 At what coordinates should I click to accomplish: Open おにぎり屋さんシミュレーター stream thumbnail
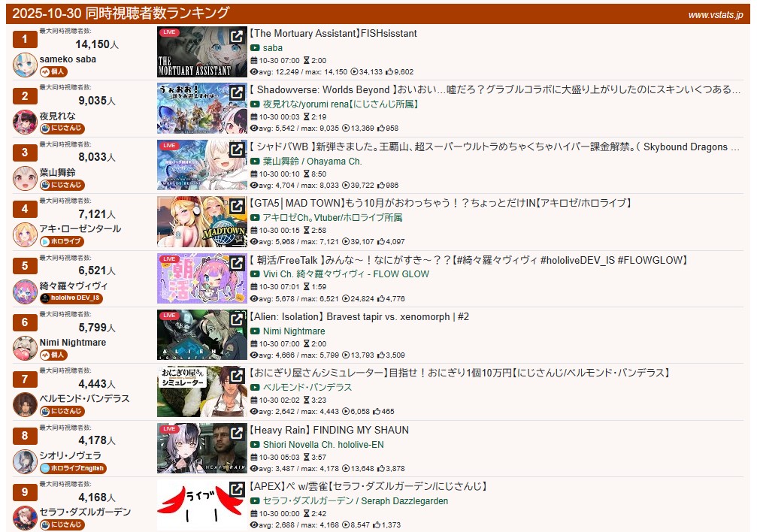(201, 391)
